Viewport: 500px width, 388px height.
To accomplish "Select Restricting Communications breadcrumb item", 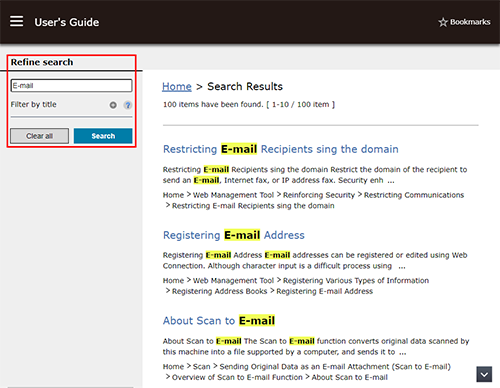I will 414,195.
